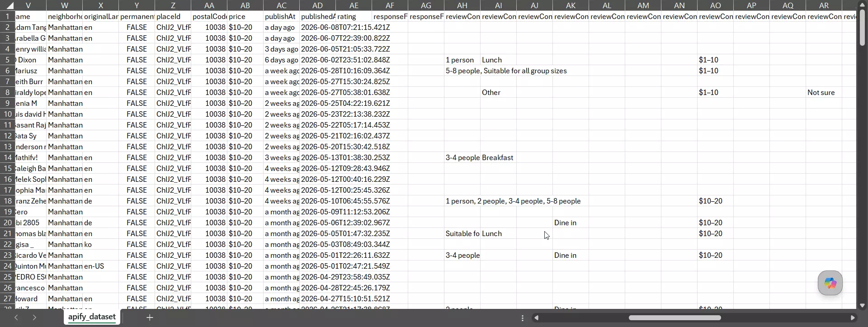Viewport: 868px width, 327px height.
Task: Select the 'Dine in' cell in row 23
Action: [x=571, y=255]
